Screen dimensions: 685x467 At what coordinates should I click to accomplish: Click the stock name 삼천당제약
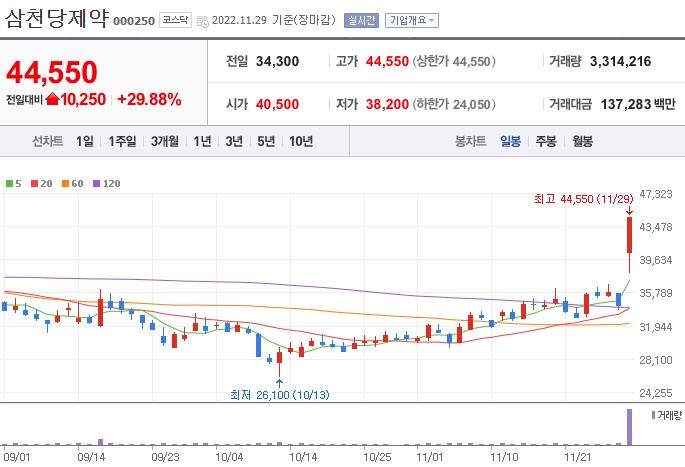[56, 19]
